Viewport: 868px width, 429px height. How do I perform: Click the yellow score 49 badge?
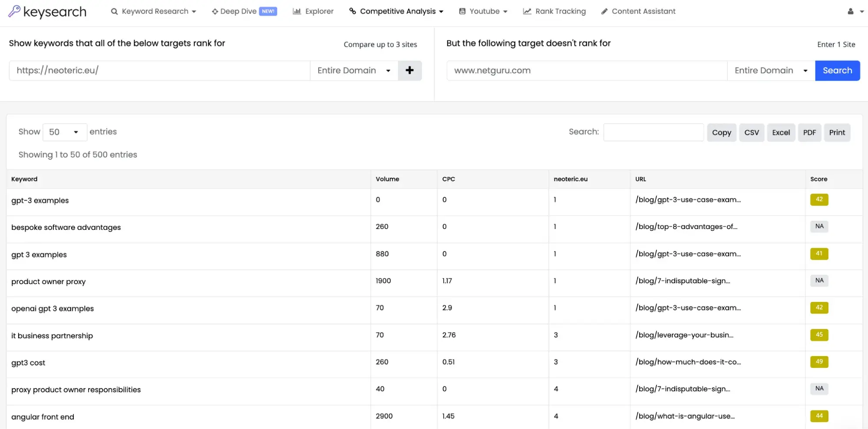click(x=819, y=362)
